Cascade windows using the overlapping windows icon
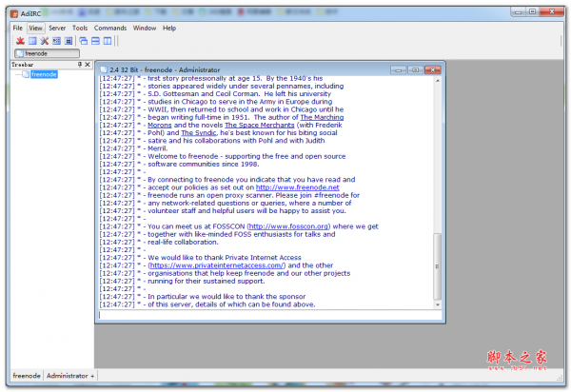 (x=84, y=41)
